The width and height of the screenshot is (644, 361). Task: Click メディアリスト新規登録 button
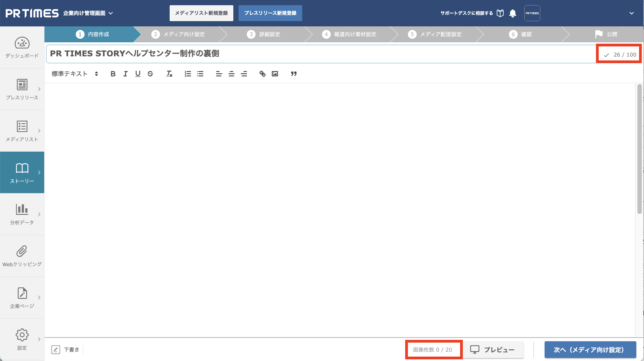coord(201,13)
